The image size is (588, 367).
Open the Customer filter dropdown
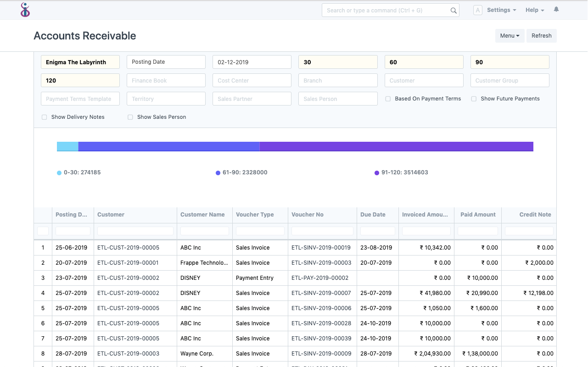coord(424,80)
